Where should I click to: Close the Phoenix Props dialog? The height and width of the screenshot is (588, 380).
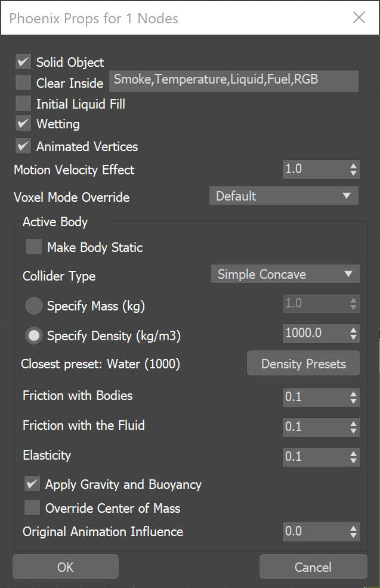pyautogui.click(x=359, y=18)
